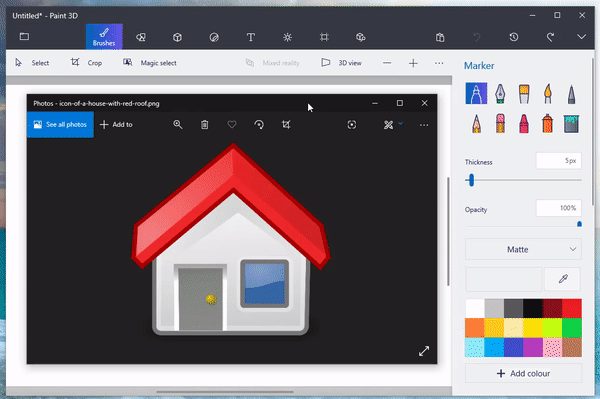
Task: Open the Text tab
Action: (x=251, y=37)
